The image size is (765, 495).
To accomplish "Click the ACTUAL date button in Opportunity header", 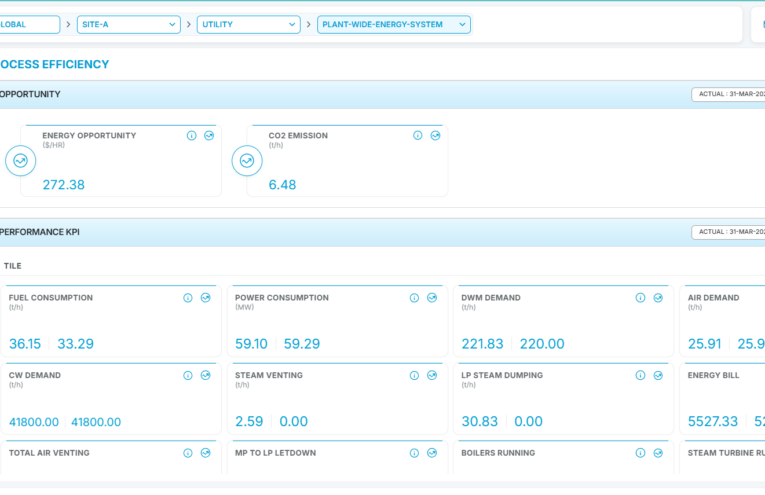I will 728,94.
